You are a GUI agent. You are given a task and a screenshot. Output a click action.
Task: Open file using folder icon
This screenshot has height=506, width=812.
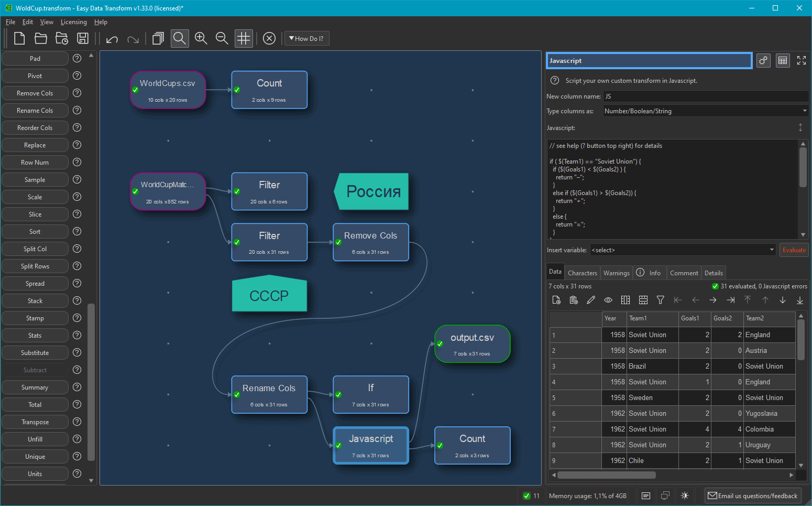40,38
